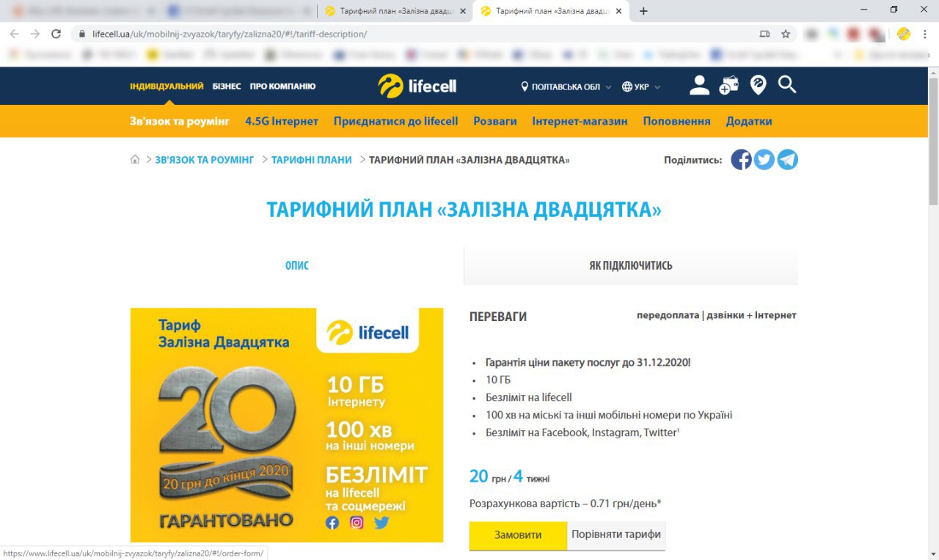
Task: Switch to Як підключитись tab
Action: tap(631, 265)
